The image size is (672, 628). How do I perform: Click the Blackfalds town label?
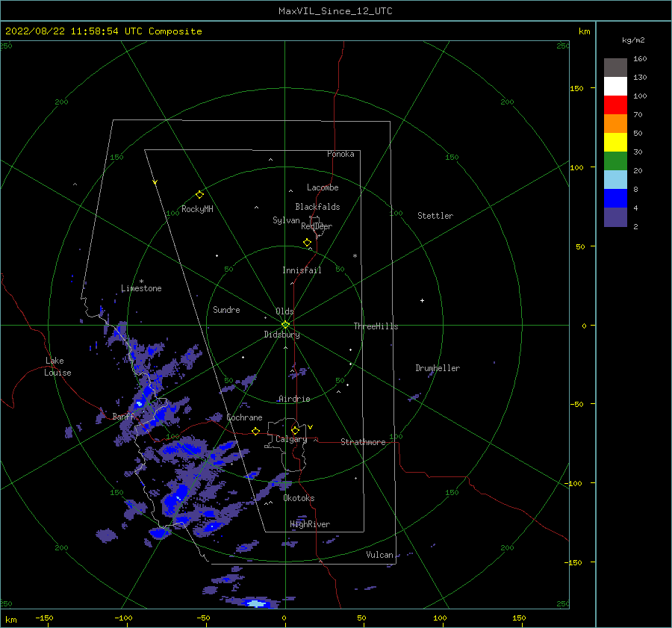click(x=317, y=207)
